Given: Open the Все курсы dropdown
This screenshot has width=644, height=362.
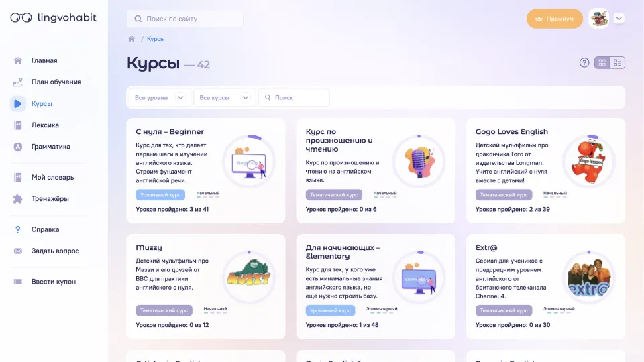Looking at the screenshot, I should click(225, 98).
